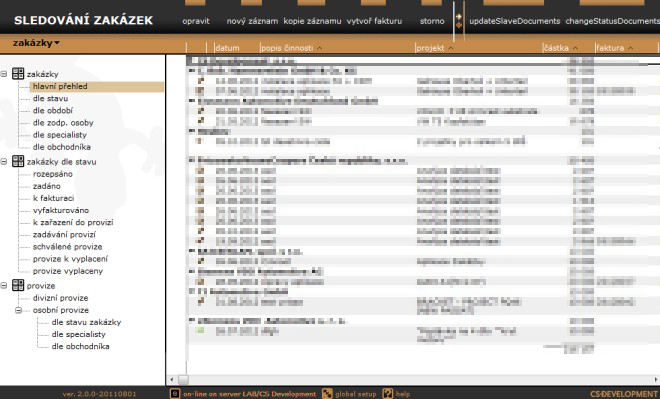660x399 pixels.
Task: Click the horizontal scrollbar thumb at bottom
Action: click(x=183, y=379)
